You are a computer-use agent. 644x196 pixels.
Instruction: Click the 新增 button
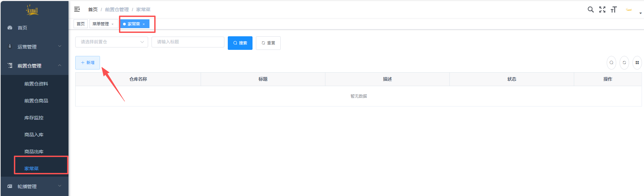(x=87, y=63)
